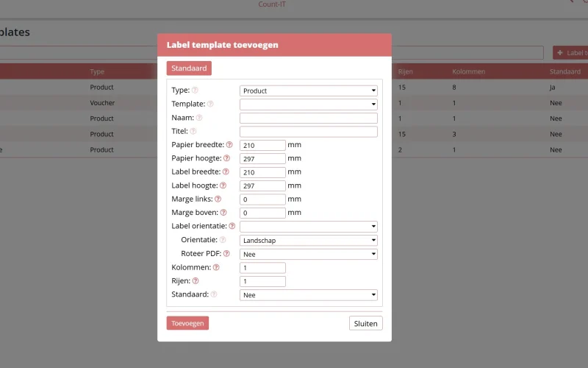Click the Label orientatie help icon
This screenshot has width=588, height=368.
(x=232, y=226)
